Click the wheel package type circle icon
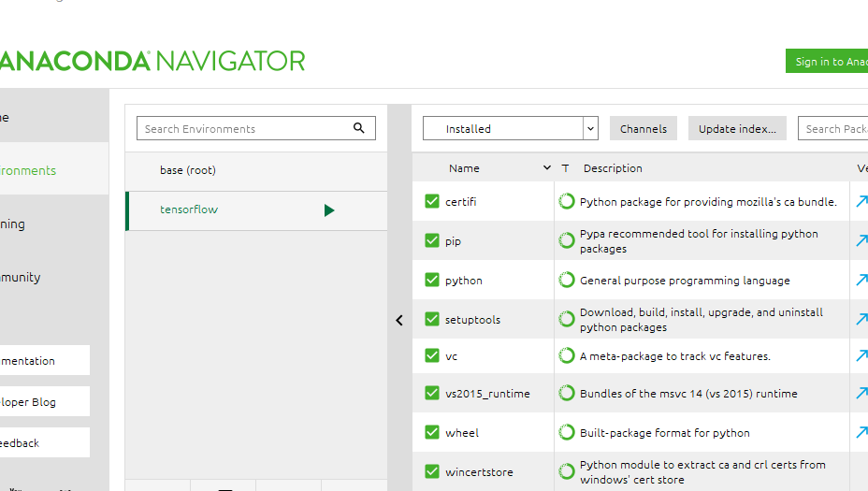This screenshot has height=491, width=868. (566, 432)
